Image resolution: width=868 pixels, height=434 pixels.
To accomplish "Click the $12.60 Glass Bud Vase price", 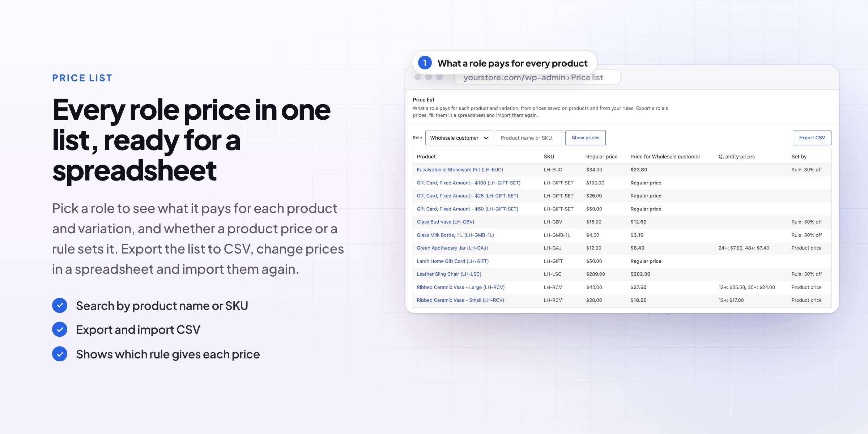I will (x=638, y=222).
